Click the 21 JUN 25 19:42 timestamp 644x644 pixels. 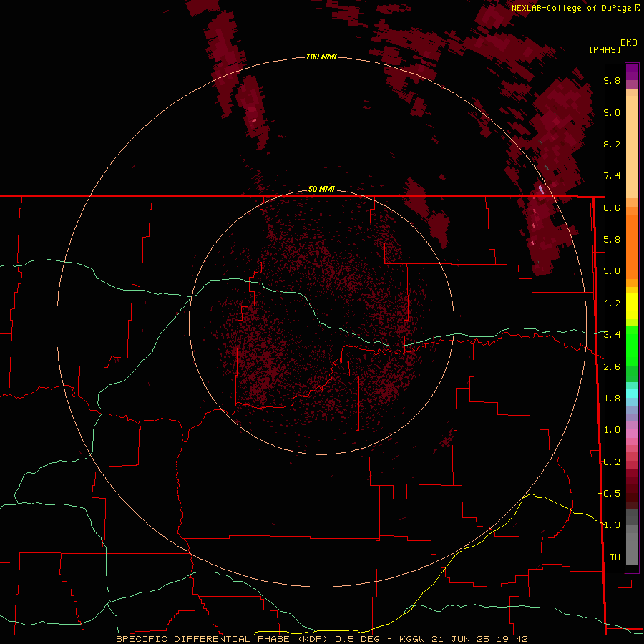(x=479, y=639)
